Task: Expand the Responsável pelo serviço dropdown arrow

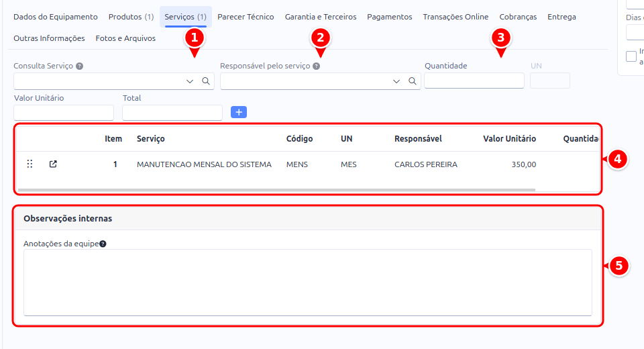Action: pyautogui.click(x=396, y=81)
